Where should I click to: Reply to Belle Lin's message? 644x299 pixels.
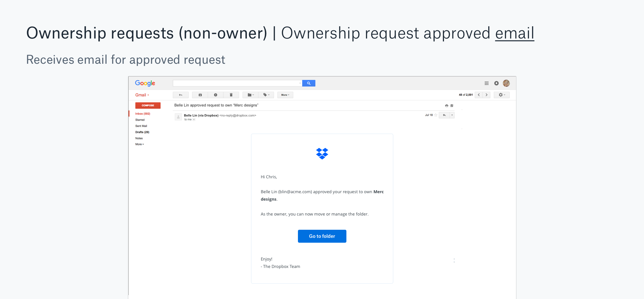click(444, 115)
